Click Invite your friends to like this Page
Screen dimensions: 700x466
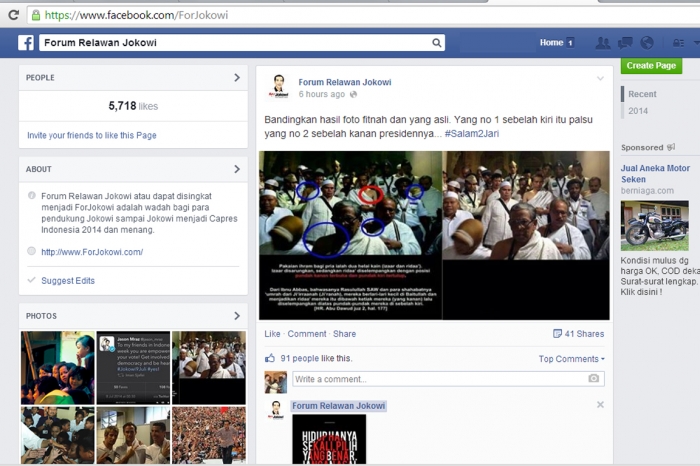[x=92, y=135]
